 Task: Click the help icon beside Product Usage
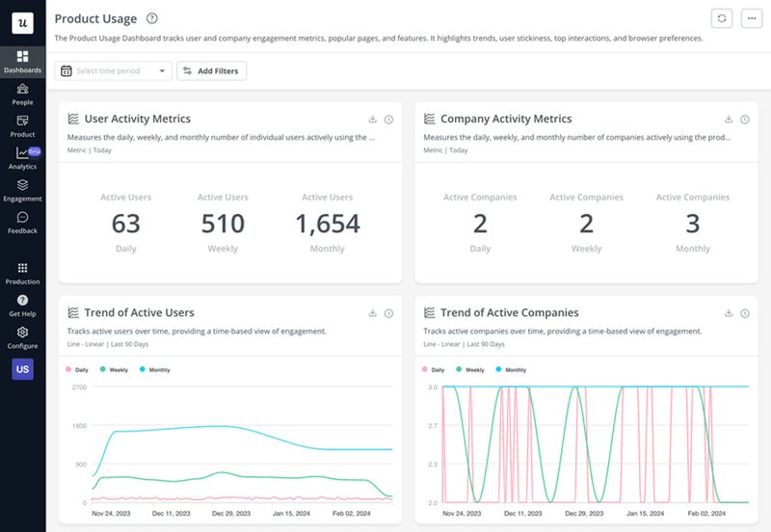coord(152,18)
